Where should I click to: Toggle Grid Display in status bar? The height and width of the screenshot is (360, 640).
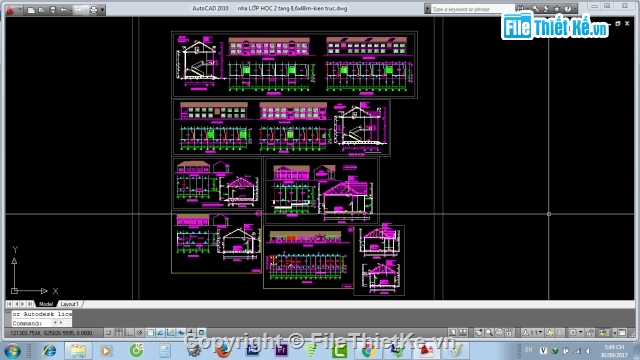tap(119, 333)
